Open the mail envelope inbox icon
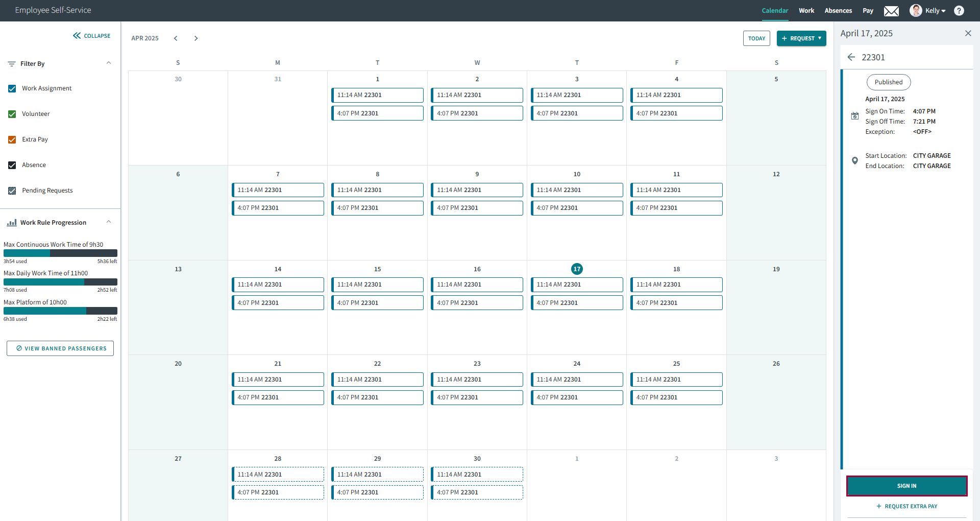This screenshot has height=521, width=980. tap(891, 11)
